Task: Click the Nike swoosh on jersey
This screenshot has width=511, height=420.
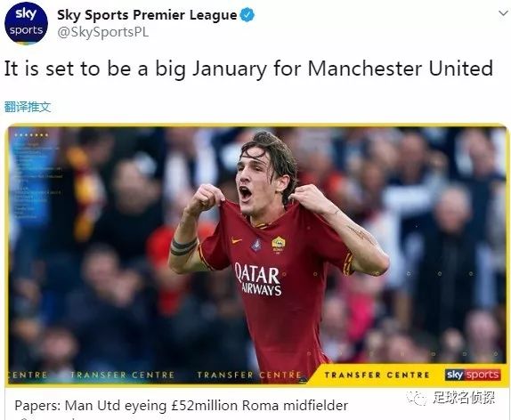Action: pos(237,241)
